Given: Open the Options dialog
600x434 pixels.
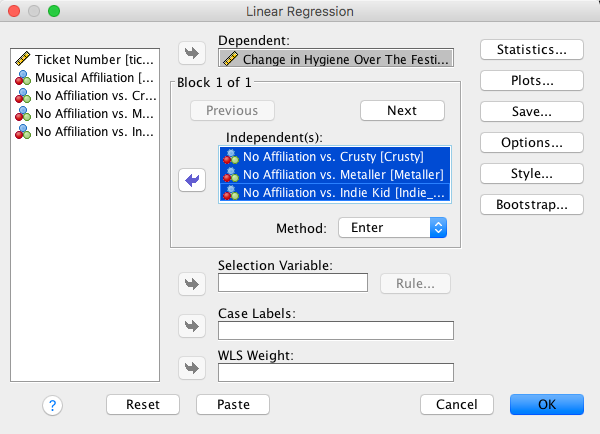Looking at the screenshot, I should [x=531, y=142].
